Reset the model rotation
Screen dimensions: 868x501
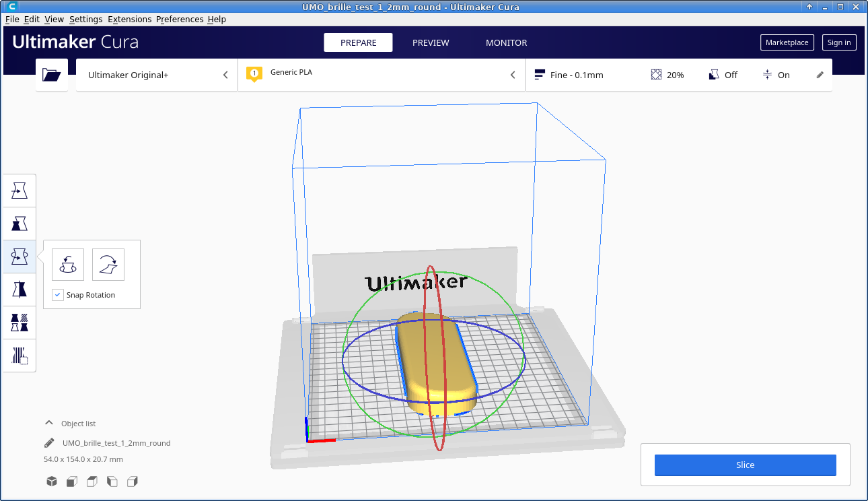[68, 265]
